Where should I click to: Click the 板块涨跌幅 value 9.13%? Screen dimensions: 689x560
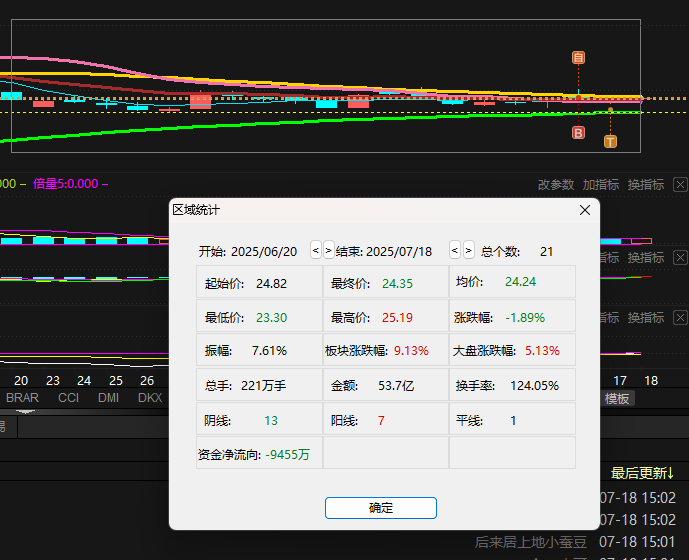[x=411, y=351]
